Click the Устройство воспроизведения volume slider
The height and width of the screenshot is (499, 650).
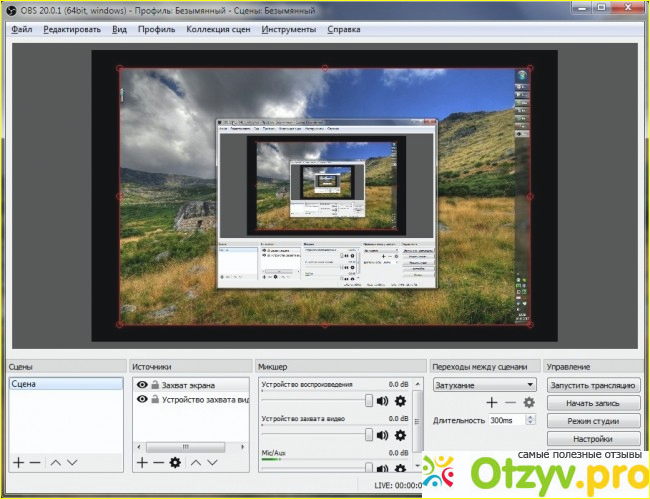click(x=318, y=402)
